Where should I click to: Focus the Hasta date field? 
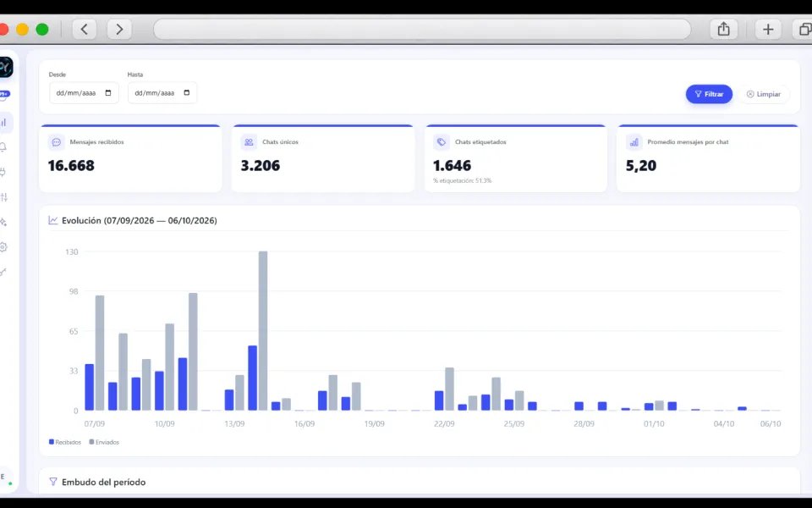point(162,93)
